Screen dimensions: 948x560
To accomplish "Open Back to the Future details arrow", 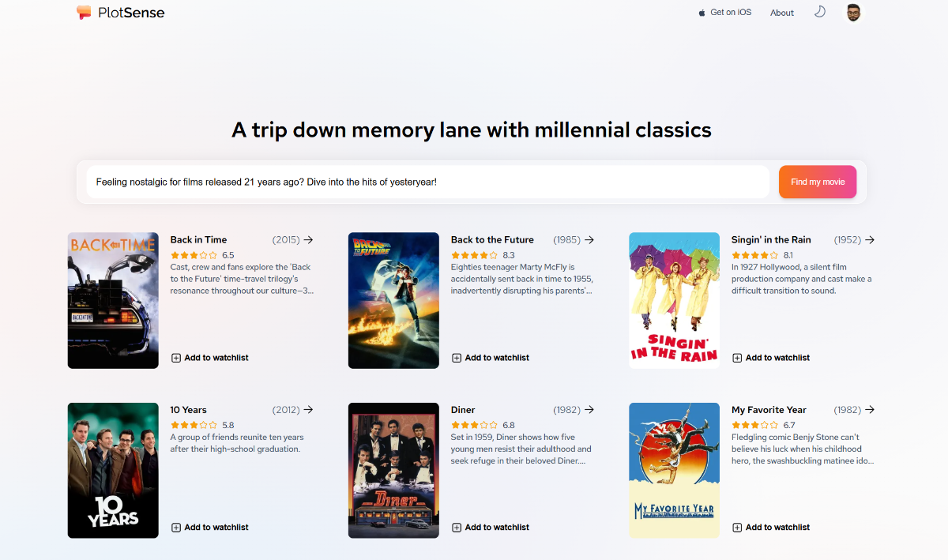I will (x=589, y=240).
